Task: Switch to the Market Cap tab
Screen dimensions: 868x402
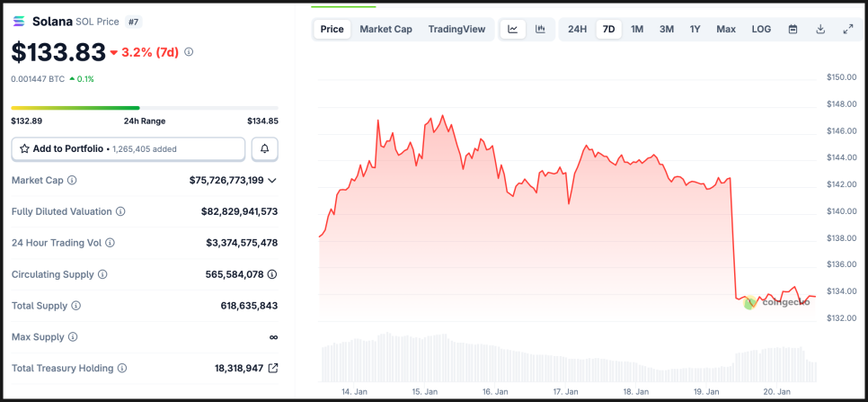Action: coord(385,29)
